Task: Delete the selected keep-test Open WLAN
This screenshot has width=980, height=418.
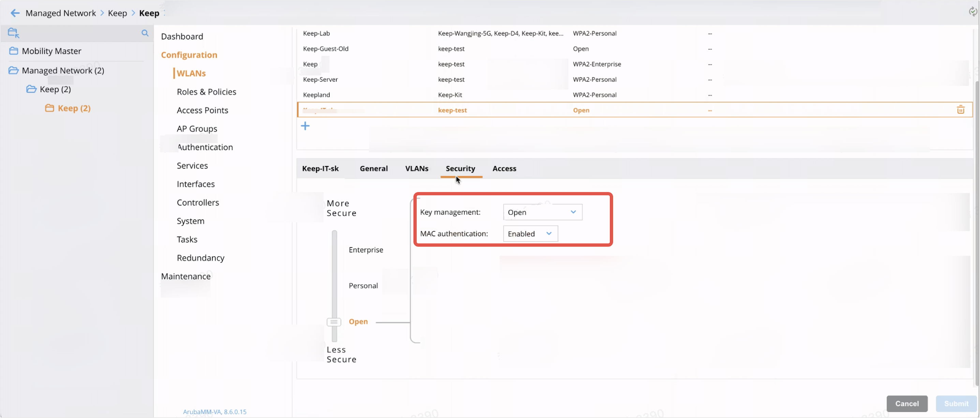Action: [960, 110]
